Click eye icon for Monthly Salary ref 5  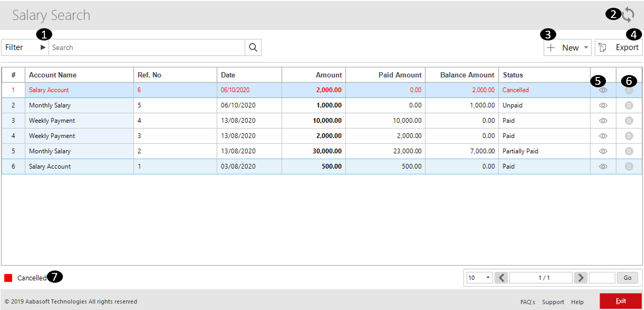tap(603, 105)
